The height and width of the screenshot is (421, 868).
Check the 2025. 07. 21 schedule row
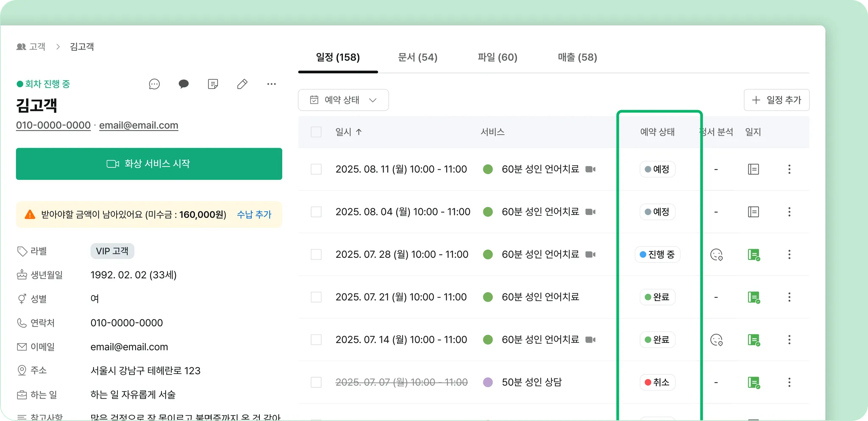(x=316, y=297)
